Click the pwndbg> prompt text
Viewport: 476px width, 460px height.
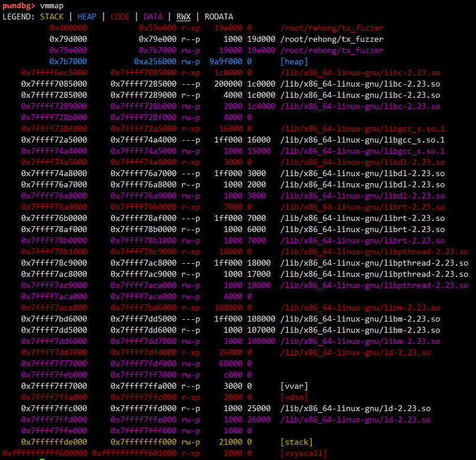coord(19,6)
